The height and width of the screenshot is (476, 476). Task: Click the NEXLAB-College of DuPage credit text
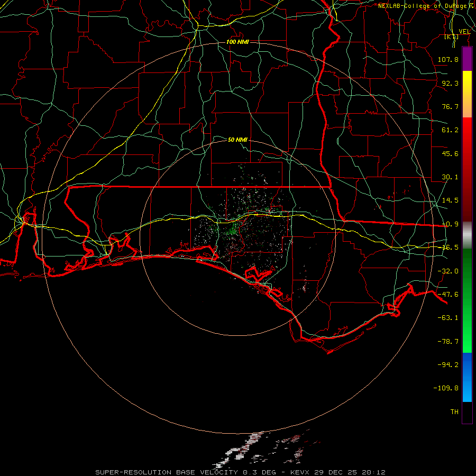point(426,6)
